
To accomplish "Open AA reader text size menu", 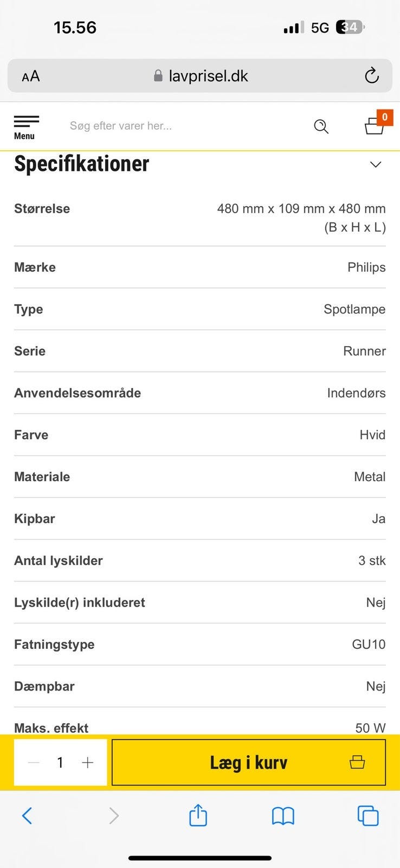I will tap(31, 76).
